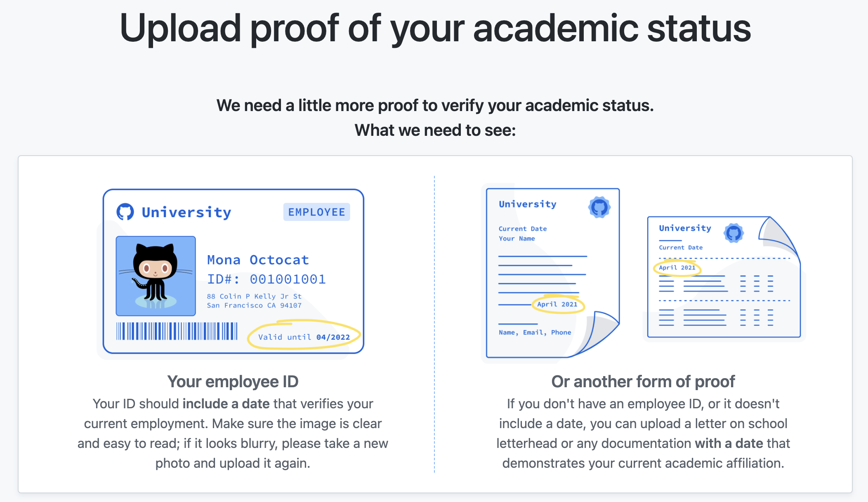Click the EMPLOYEE badge on the ID card
Viewport: 868px width, 502px height.
316,212
